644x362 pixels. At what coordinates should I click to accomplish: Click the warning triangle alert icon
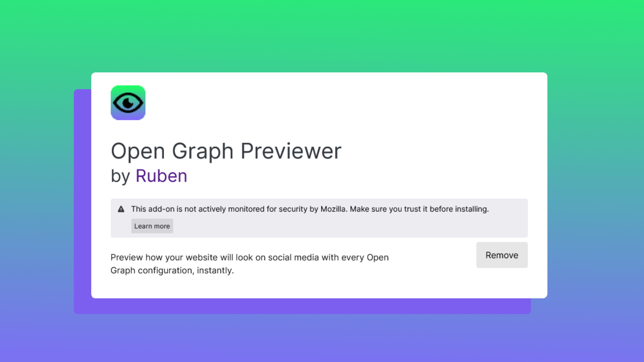121,208
